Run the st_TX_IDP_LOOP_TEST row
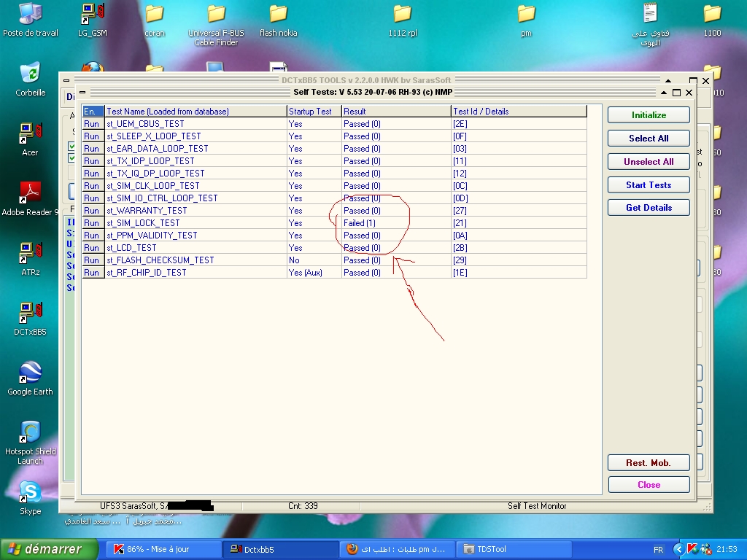The height and width of the screenshot is (560, 747). [x=93, y=161]
